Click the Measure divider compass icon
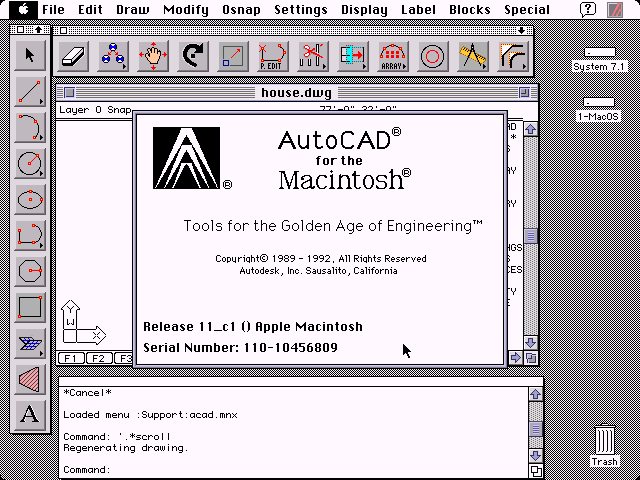Screen dimensions: 640x480 472,56
